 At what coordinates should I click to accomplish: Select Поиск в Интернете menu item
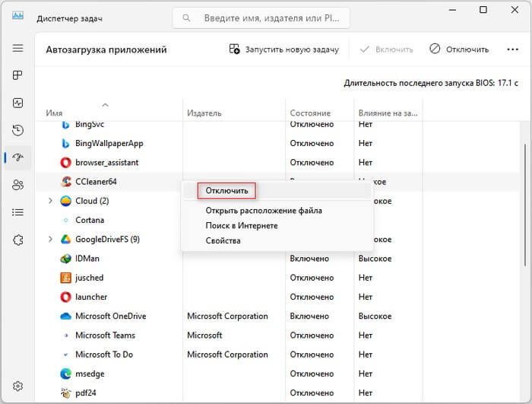[242, 226]
